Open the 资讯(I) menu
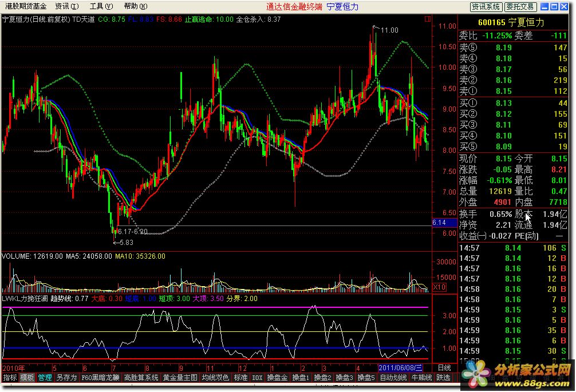The height and width of the screenshot is (392, 576). click(67, 6)
